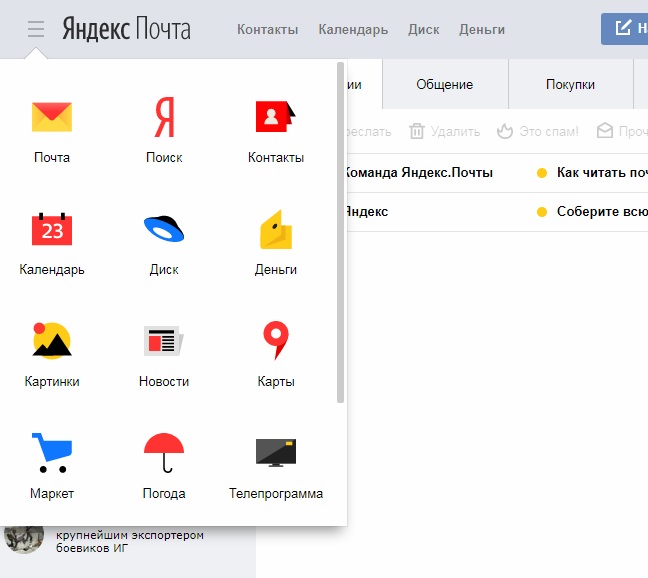Open the Карты red map pin icon
The height and width of the screenshot is (578, 648).
(276, 340)
